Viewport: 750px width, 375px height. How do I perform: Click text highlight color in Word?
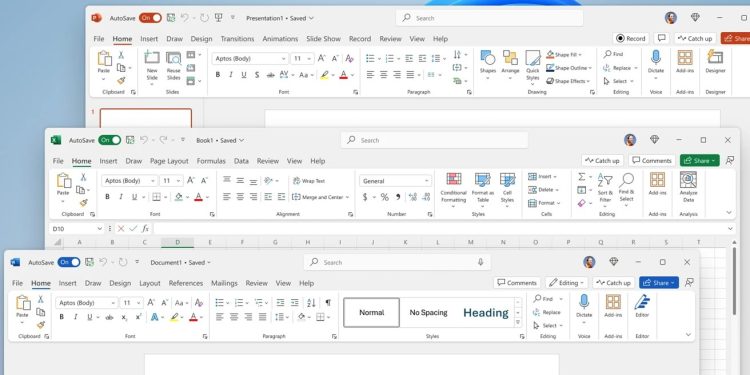coord(175,317)
